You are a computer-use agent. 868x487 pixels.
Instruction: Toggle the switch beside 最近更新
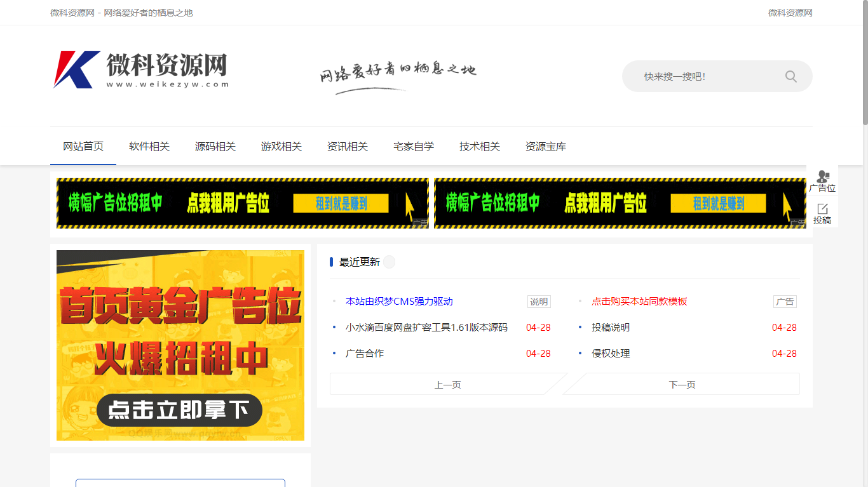[x=389, y=262]
